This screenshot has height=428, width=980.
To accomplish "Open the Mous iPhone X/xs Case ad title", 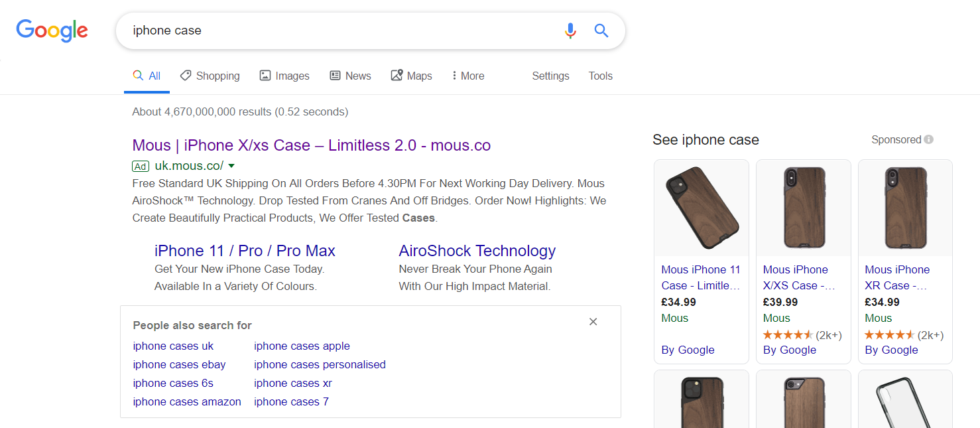I will coord(312,145).
